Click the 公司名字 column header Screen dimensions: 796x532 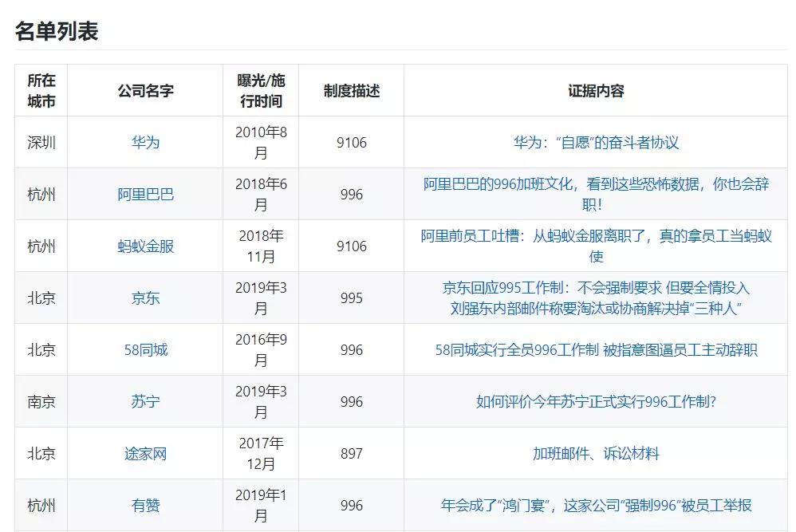tap(146, 91)
